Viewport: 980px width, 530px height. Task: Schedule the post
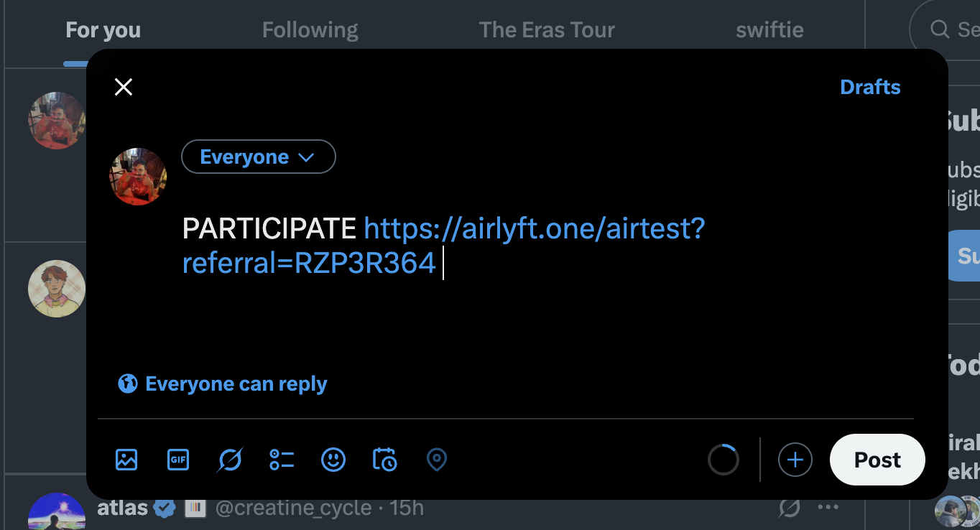pyautogui.click(x=384, y=460)
